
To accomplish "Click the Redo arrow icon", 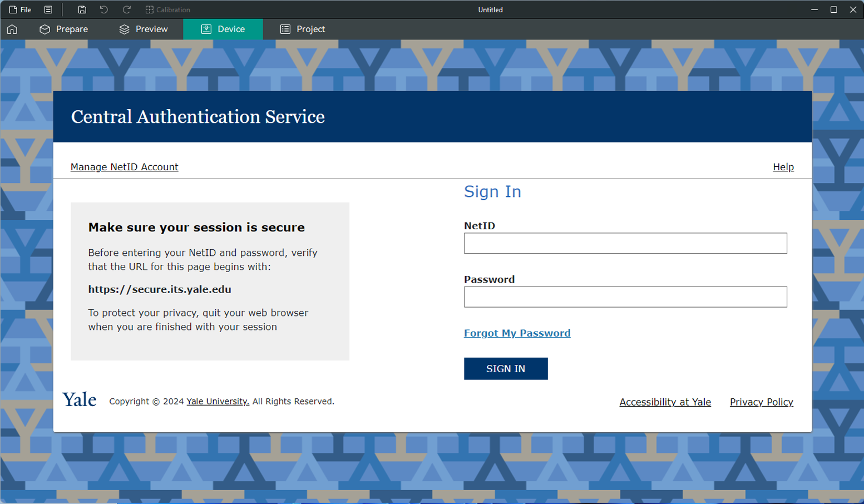I will click(x=127, y=9).
